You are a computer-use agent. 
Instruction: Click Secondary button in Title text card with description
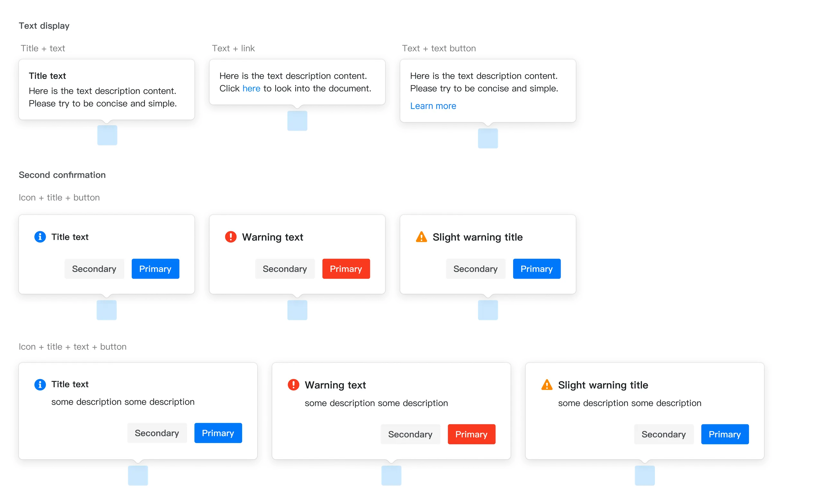pos(157,433)
